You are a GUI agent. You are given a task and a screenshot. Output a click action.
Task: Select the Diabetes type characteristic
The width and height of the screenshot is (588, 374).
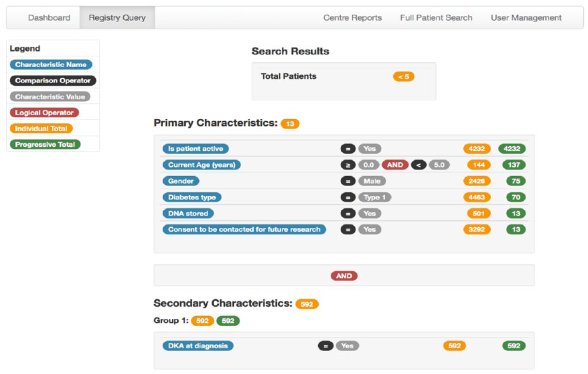(192, 197)
